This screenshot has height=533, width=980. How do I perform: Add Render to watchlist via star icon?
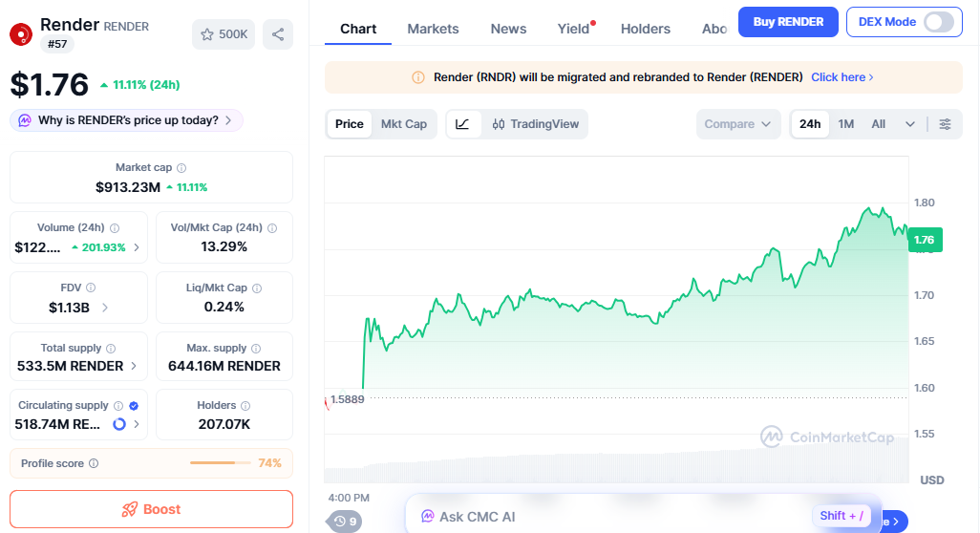pyautogui.click(x=207, y=34)
